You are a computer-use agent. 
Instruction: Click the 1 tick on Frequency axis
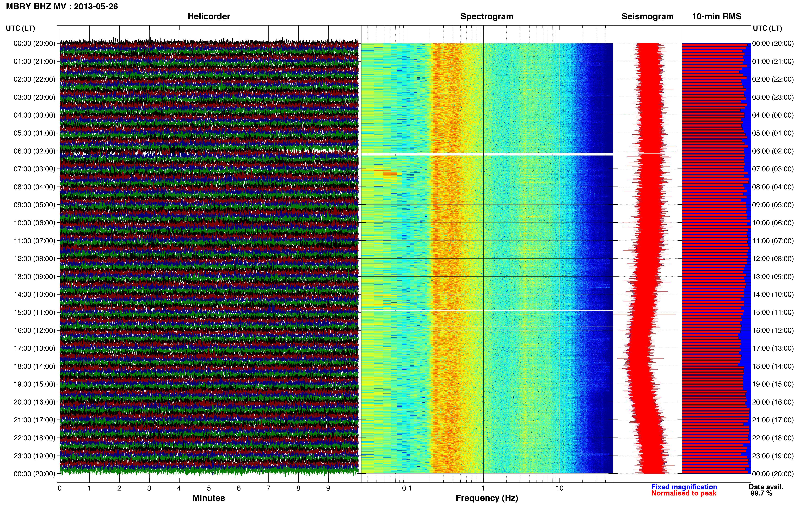coord(483,488)
